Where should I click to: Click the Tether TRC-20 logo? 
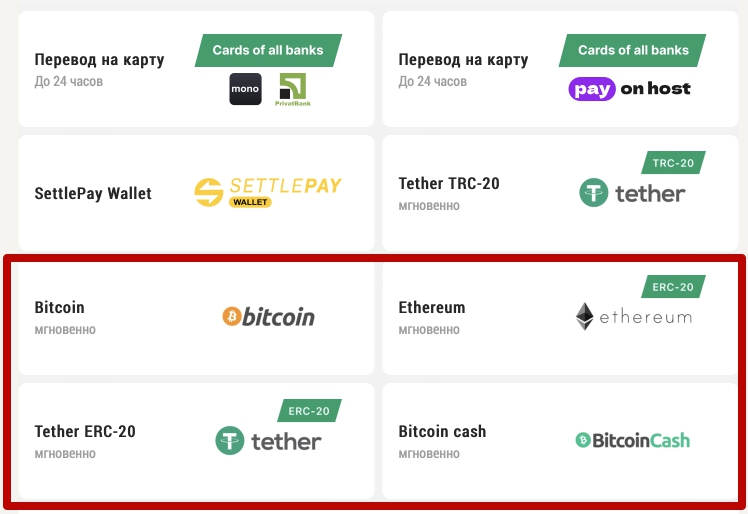coord(632,192)
